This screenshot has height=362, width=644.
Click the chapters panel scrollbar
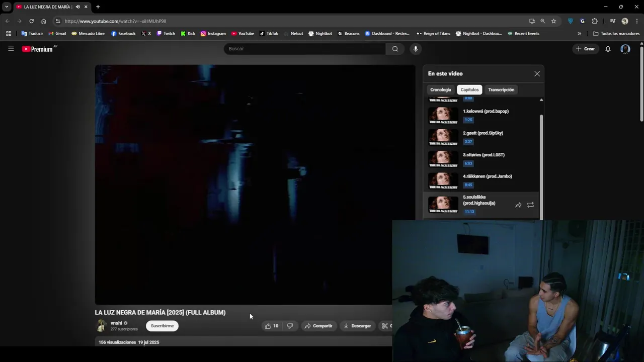tap(541, 167)
